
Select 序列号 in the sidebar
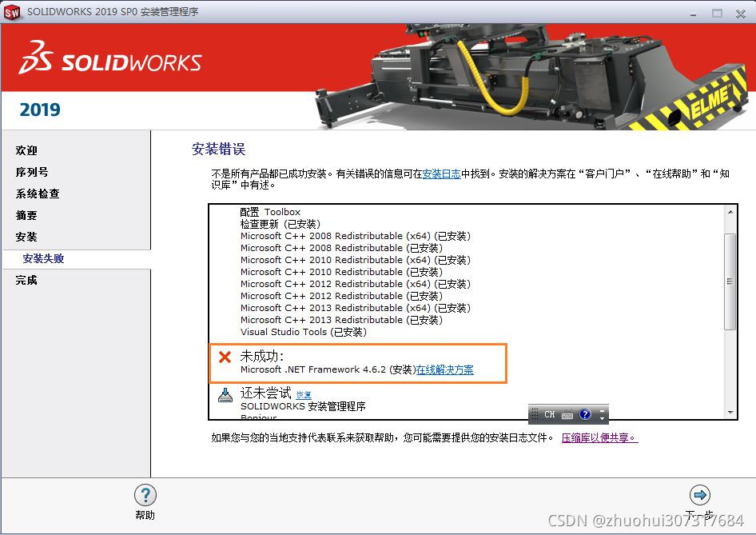point(32,172)
